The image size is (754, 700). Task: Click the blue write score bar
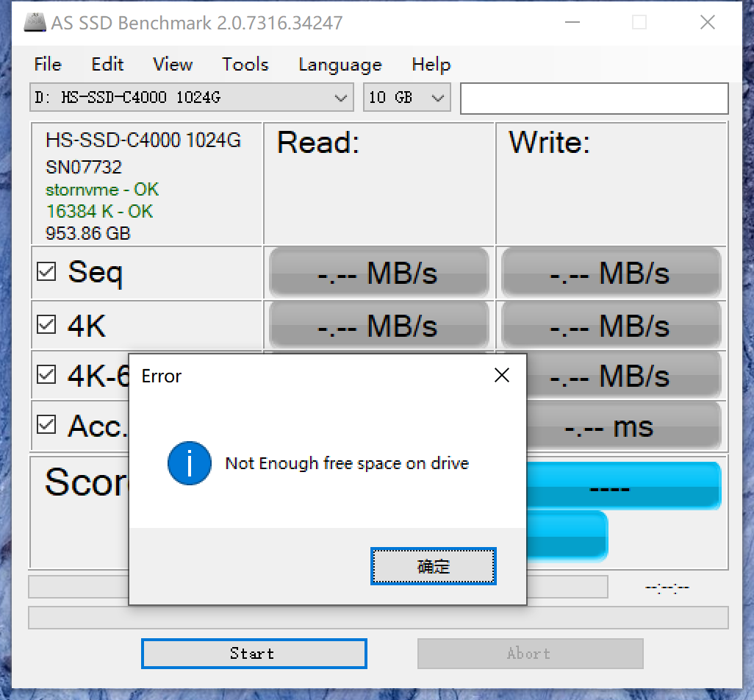623,486
